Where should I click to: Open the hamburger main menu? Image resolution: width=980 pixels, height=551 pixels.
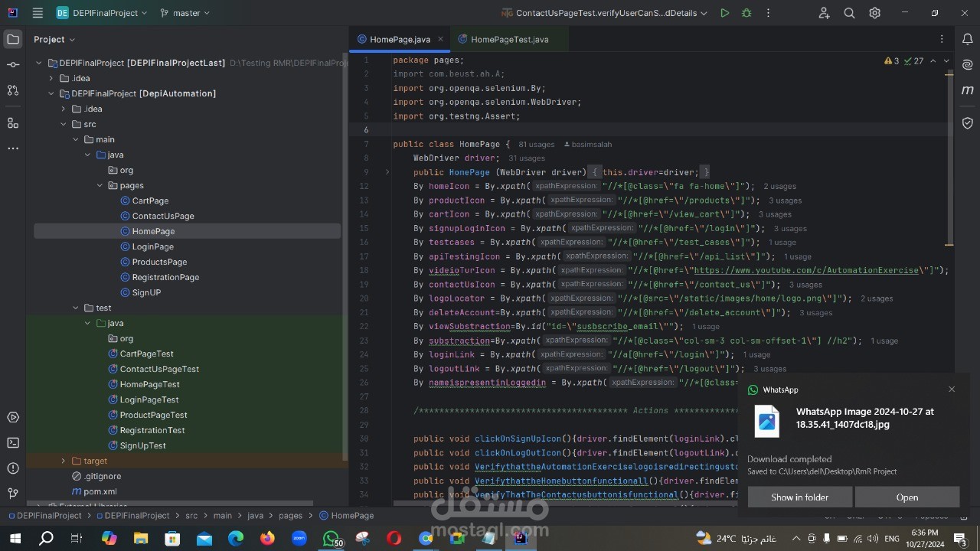tap(38, 13)
